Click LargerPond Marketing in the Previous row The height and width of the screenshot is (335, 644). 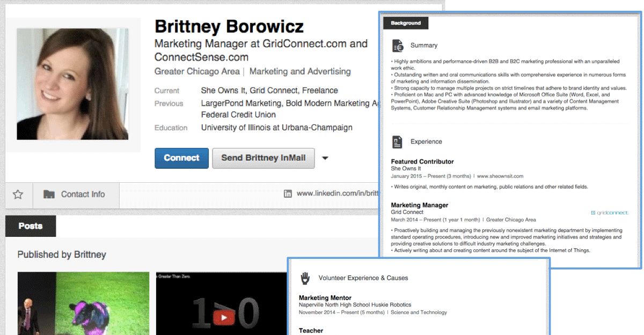pyautogui.click(x=241, y=103)
